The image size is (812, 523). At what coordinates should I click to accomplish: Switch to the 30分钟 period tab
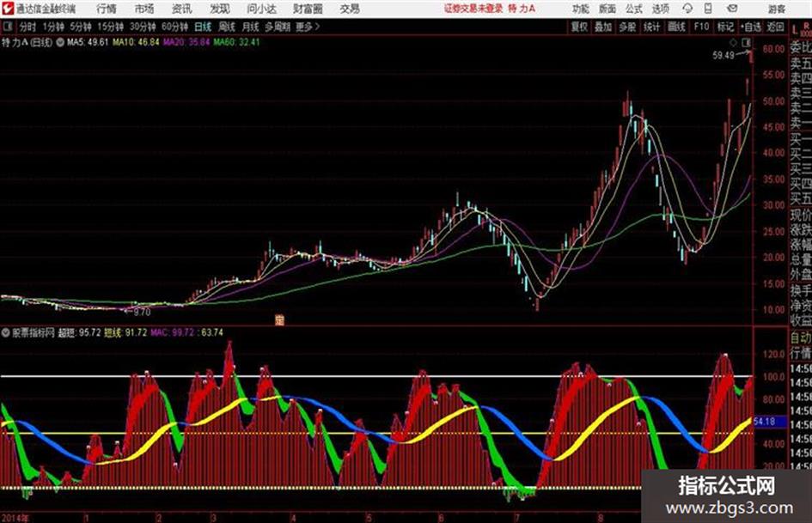coord(143,27)
